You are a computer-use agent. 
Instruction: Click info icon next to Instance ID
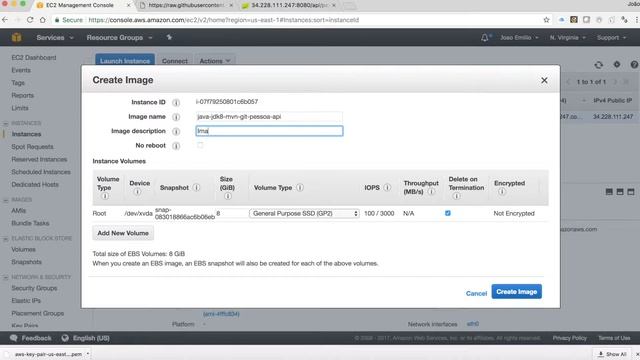point(176,102)
